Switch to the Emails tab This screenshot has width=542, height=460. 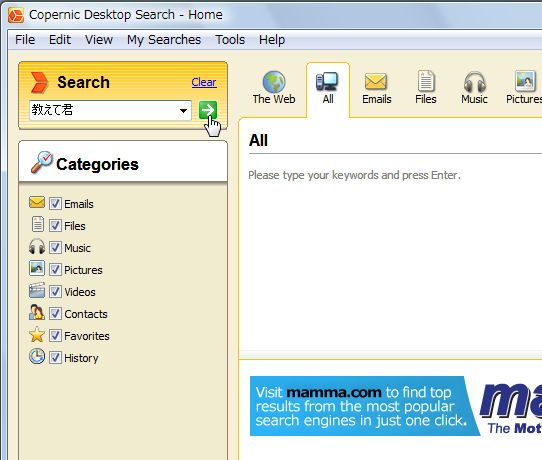tap(376, 88)
